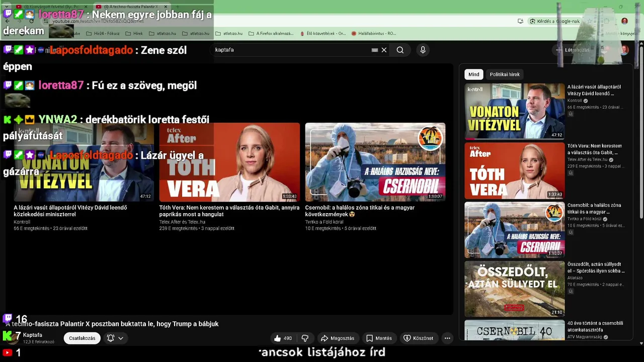Viewport: 644px width, 362px height.
Task: Open the Hír24 - Fókusz bookmark folder
Action: (x=103, y=34)
